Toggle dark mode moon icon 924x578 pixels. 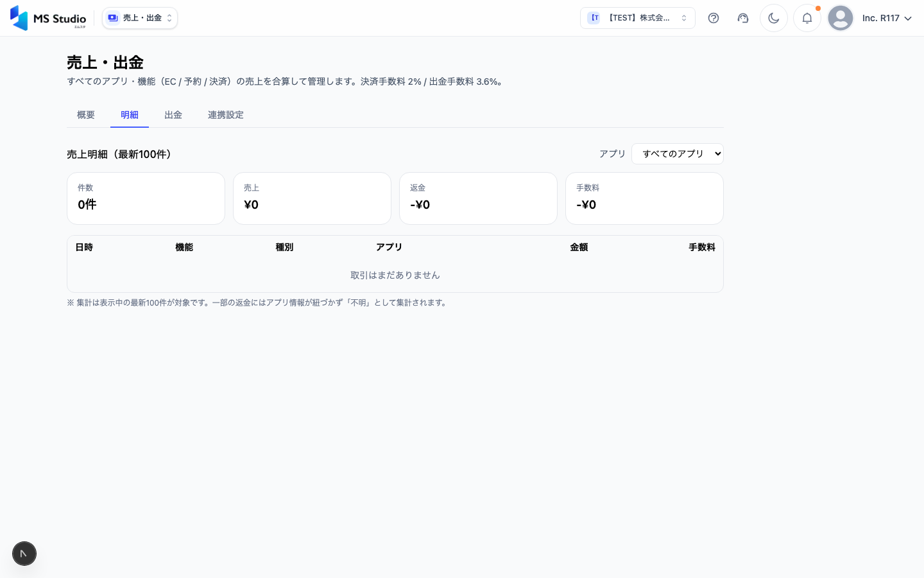point(774,18)
